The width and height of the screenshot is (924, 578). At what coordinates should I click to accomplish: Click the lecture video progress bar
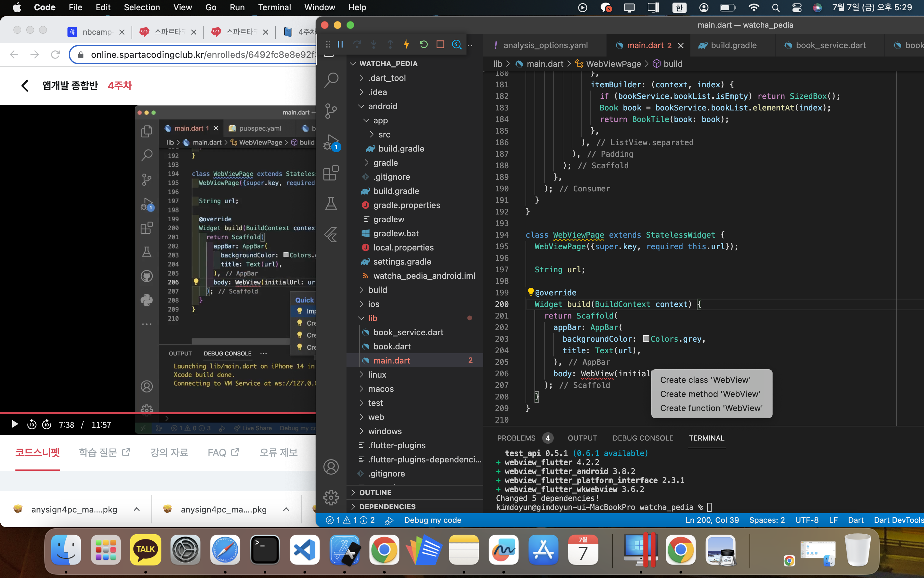click(x=158, y=413)
